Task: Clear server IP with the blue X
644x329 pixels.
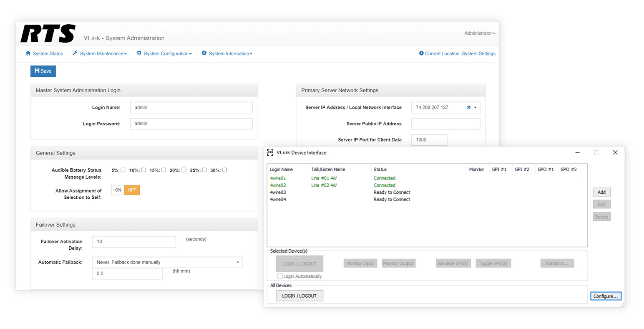Action: coord(469,108)
